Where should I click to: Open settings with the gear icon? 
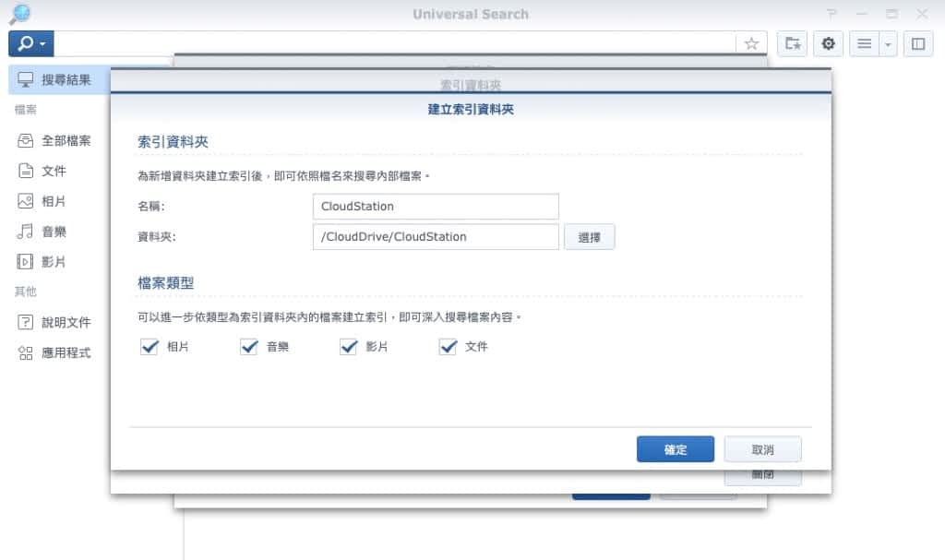[x=828, y=43]
